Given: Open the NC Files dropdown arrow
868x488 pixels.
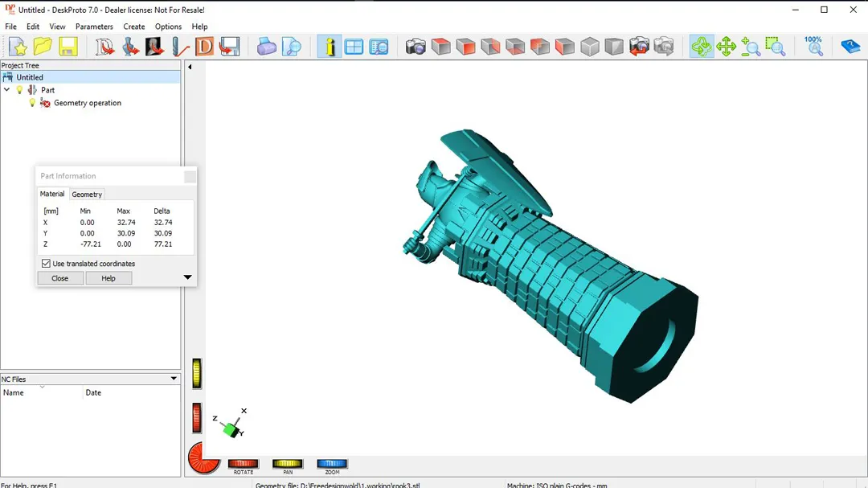Looking at the screenshot, I should (174, 379).
